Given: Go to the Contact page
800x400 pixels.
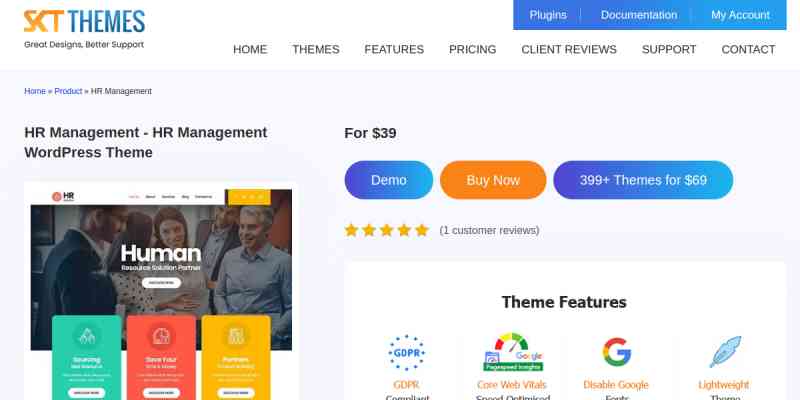Looking at the screenshot, I should (748, 49).
